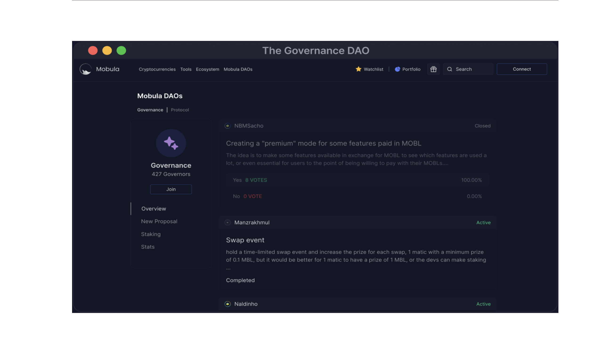Switch to the Protocol tab
Viewport: 606px width, 364px height.
click(x=180, y=110)
